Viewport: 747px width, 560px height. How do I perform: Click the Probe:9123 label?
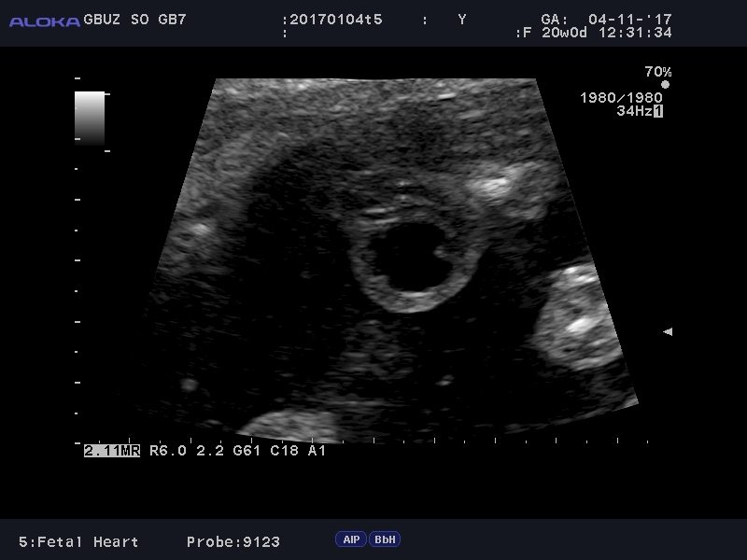[233, 542]
